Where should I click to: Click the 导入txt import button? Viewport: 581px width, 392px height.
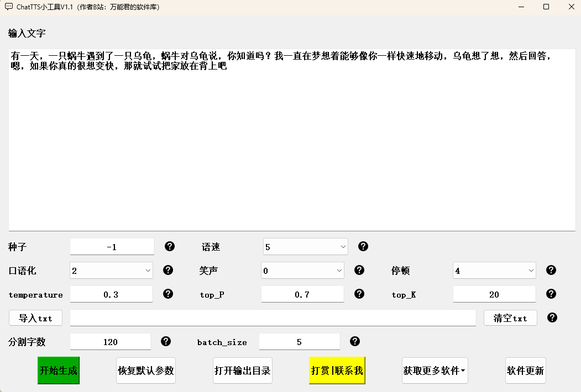click(x=35, y=318)
